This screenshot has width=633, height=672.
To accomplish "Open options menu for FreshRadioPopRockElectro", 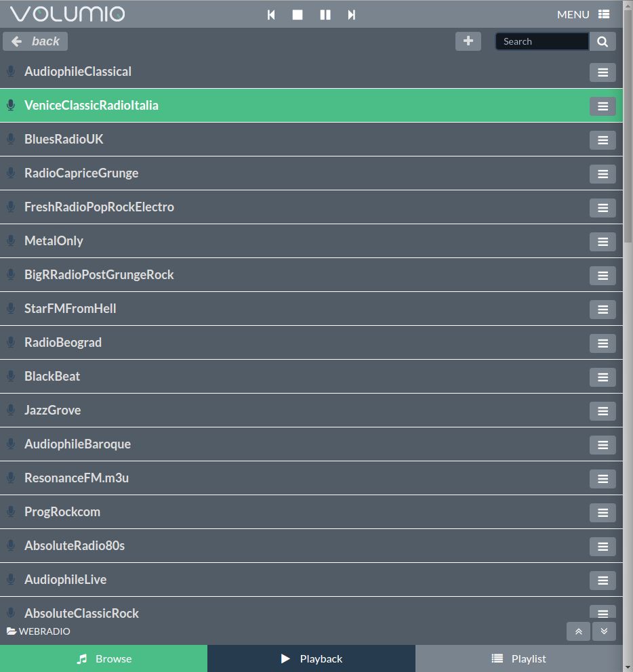I will point(603,208).
